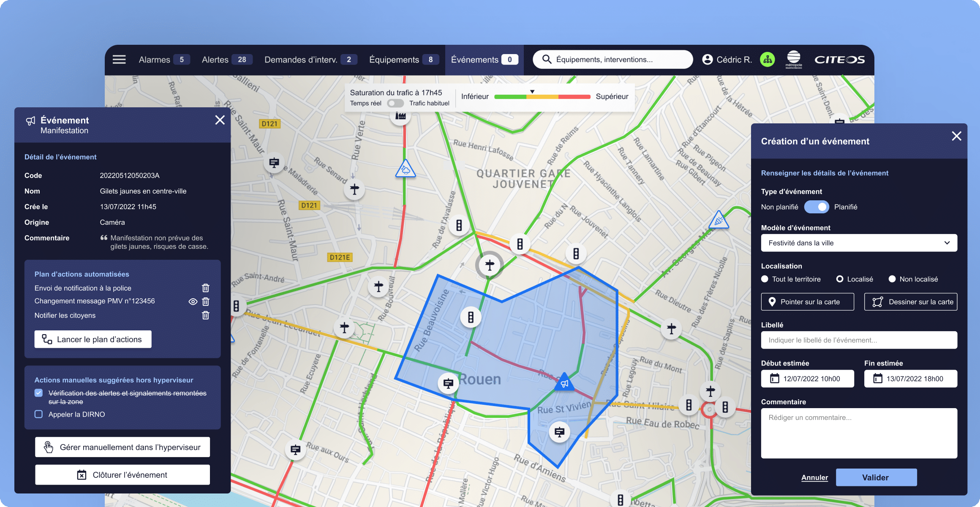The height and width of the screenshot is (507, 980).
Task: Click Clôturer l'événement button
Action: [x=122, y=475]
